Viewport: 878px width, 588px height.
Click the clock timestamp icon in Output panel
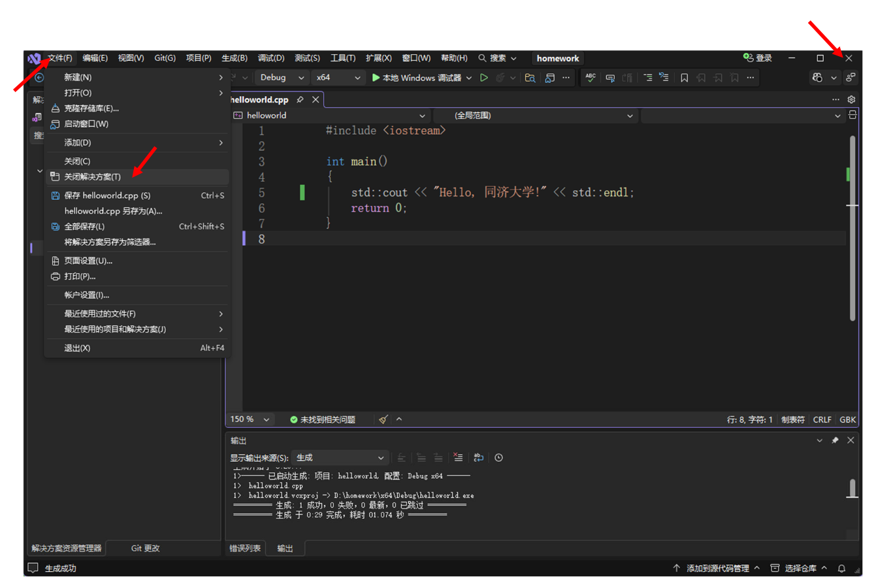click(x=498, y=458)
